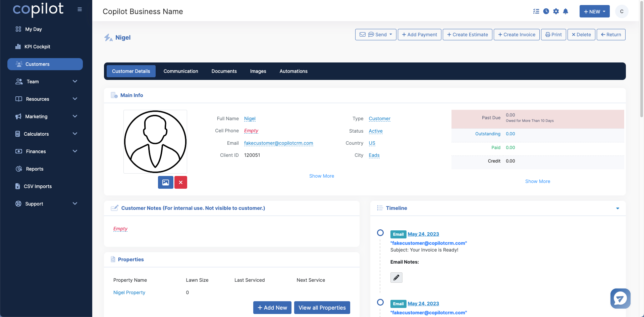Screen dimensions: 644x317
Task: Open Reports in sidebar
Action: coord(30,169)
